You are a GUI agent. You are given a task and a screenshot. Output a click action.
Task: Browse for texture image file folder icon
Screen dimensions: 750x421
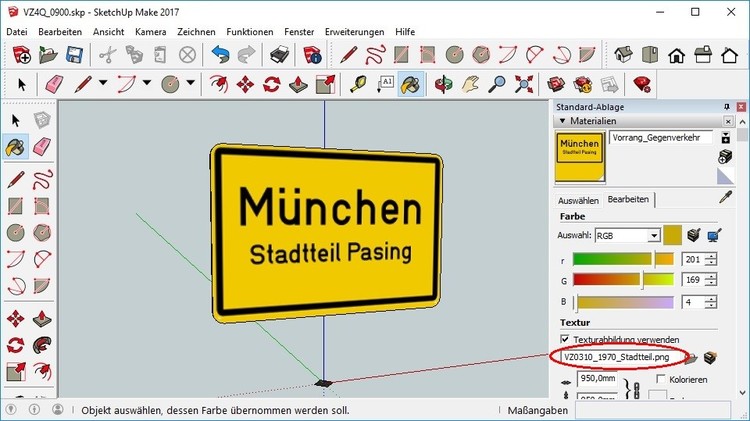[691, 358]
